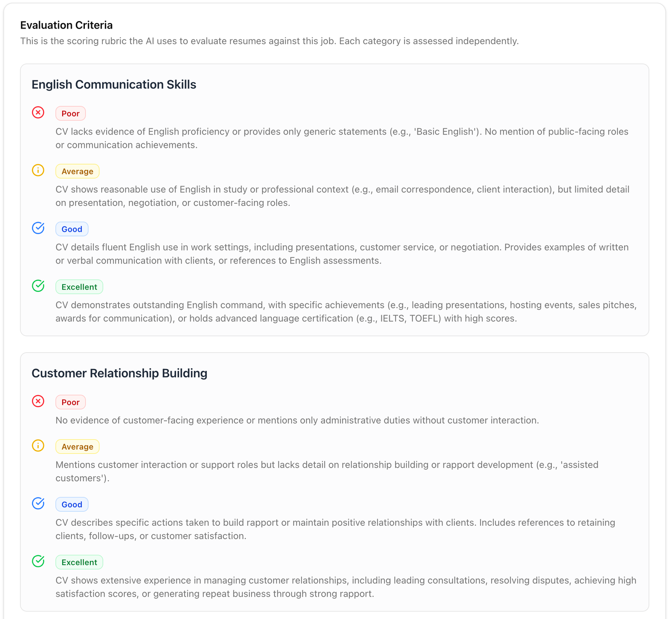
Task: Click the blue check icon in English Communication Skills
Action: coord(38,228)
